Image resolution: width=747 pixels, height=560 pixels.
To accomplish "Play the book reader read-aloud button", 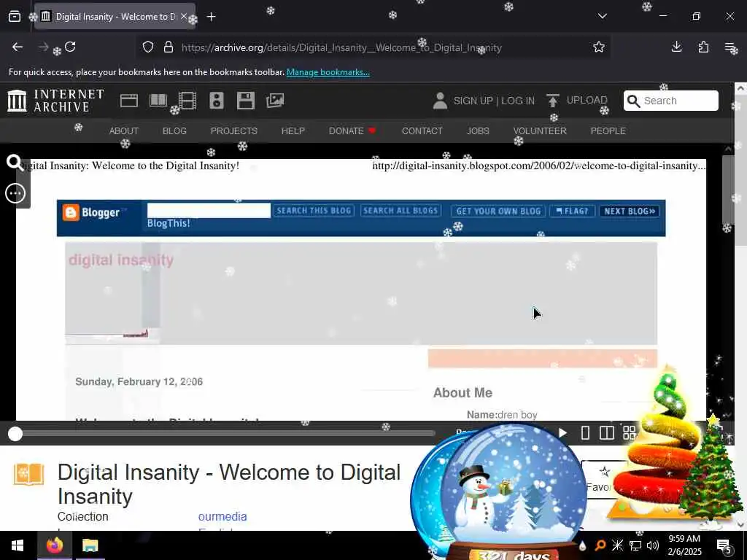I will coord(562,433).
